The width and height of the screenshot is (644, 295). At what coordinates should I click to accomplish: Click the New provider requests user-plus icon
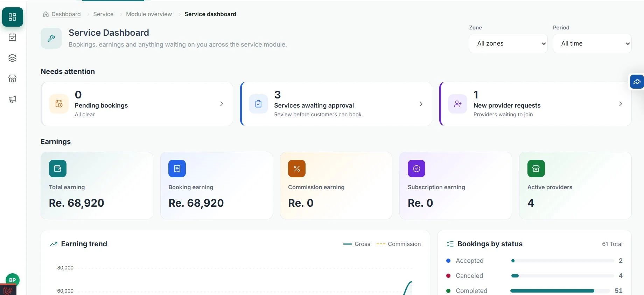coord(458,104)
